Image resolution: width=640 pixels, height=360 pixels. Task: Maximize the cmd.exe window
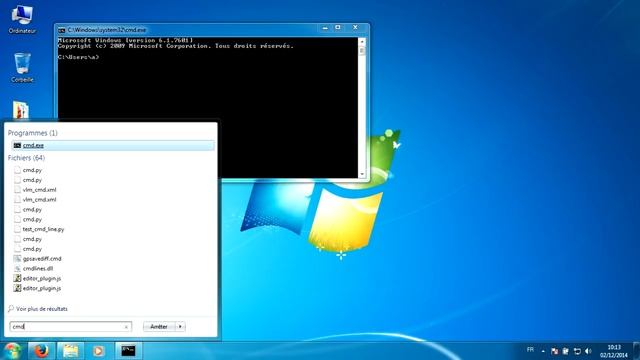pos(338,28)
